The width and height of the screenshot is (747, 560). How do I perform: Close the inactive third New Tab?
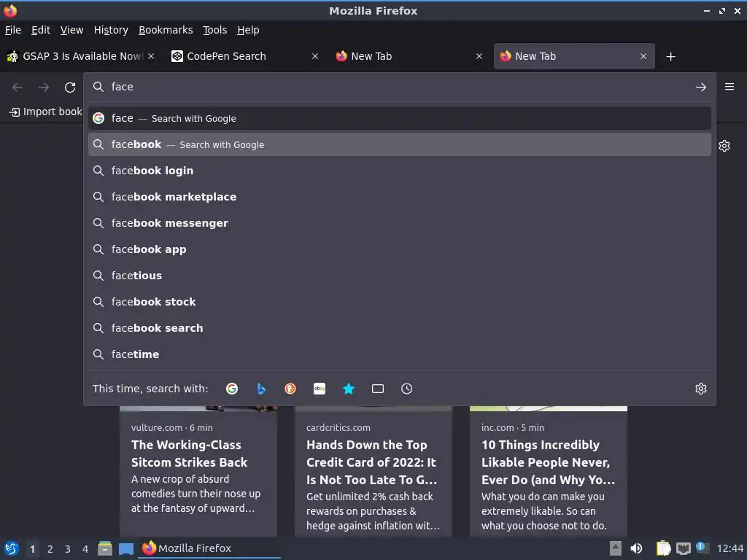coord(479,56)
